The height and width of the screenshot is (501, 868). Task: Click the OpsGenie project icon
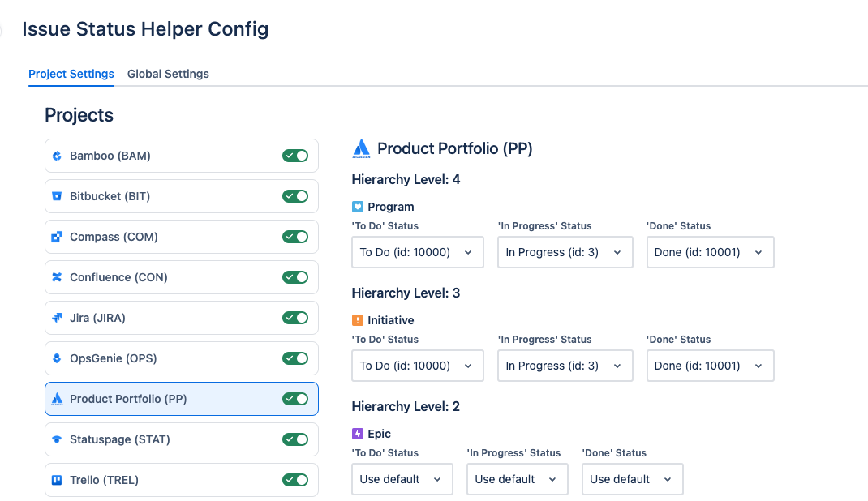coord(57,358)
